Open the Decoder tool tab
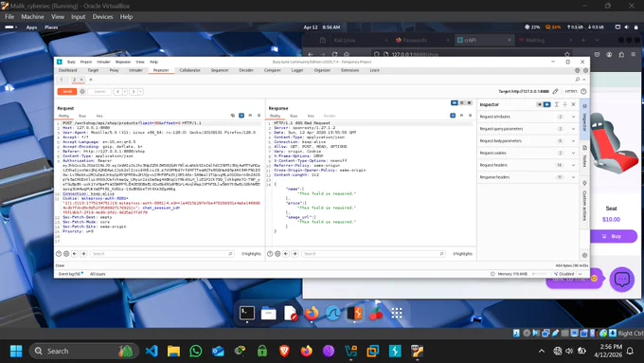Screen dimensions: 644x363 pyautogui.click(x=246, y=70)
